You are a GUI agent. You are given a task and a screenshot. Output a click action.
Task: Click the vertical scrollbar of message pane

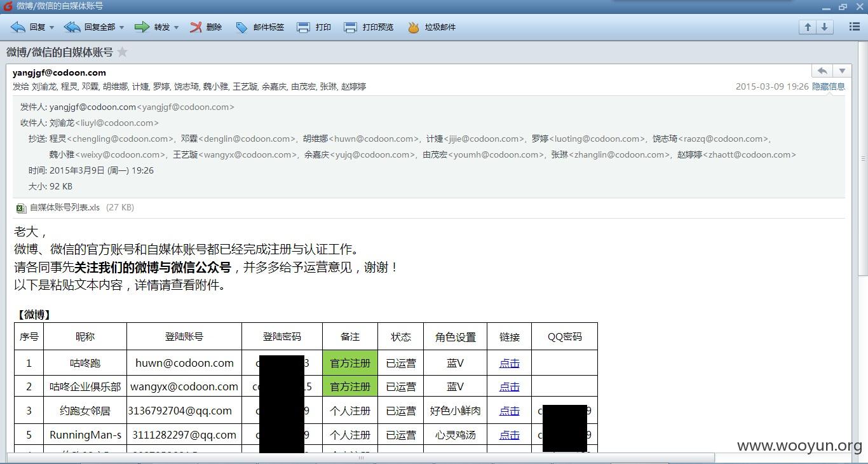pos(863,159)
